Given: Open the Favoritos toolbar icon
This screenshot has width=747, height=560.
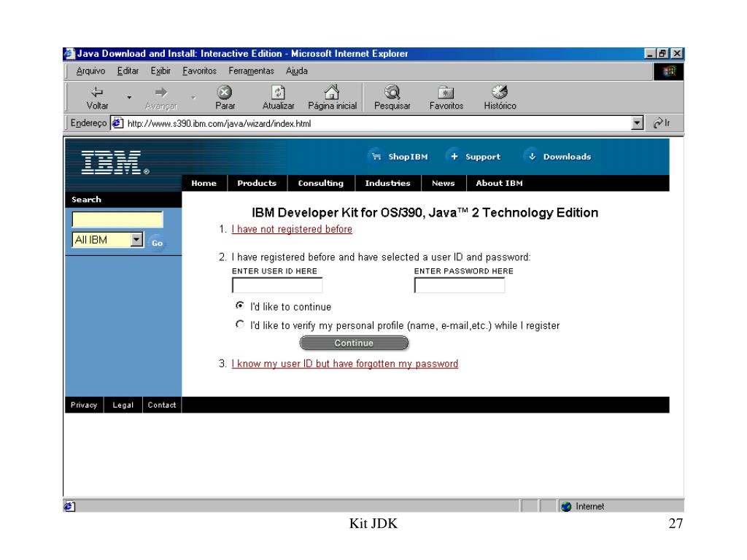Looking at the screenshot, I should 446,92.
